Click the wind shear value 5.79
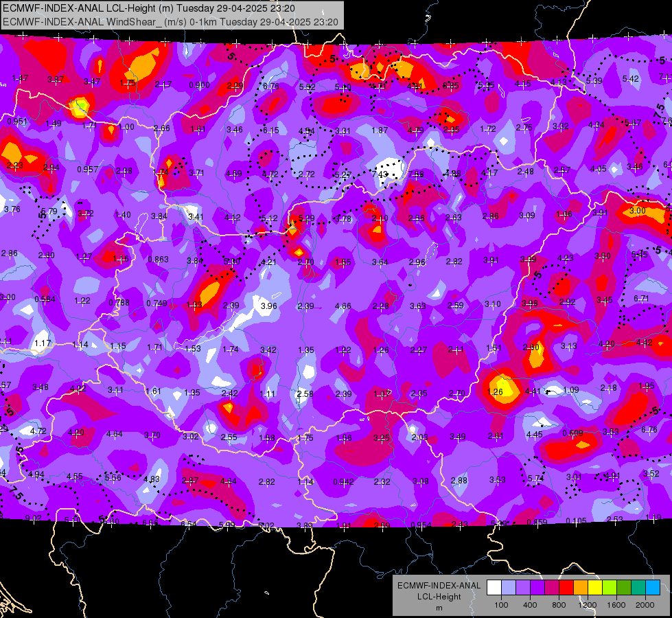The image size is (672, 618). pos(49,211)
